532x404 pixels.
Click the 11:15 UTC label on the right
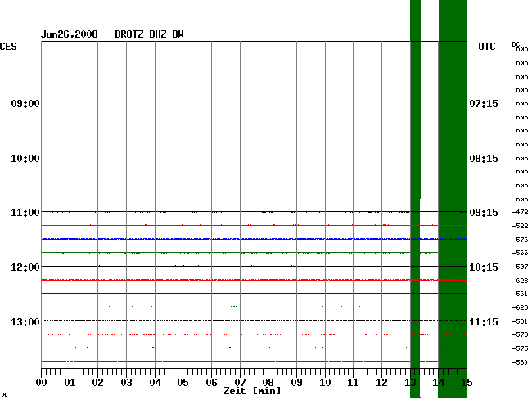(484, 322)
